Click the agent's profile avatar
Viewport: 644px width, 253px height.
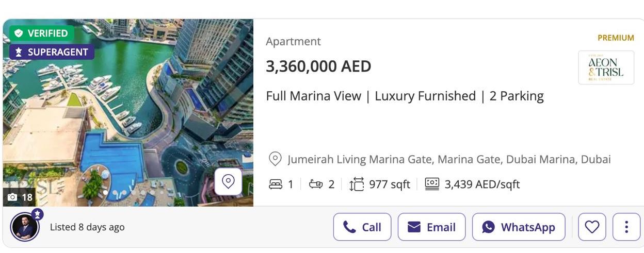coord(25,227)
